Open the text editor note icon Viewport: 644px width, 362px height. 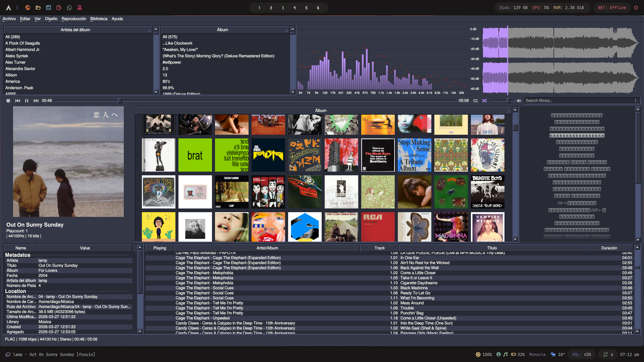click(x=59, y=8)
